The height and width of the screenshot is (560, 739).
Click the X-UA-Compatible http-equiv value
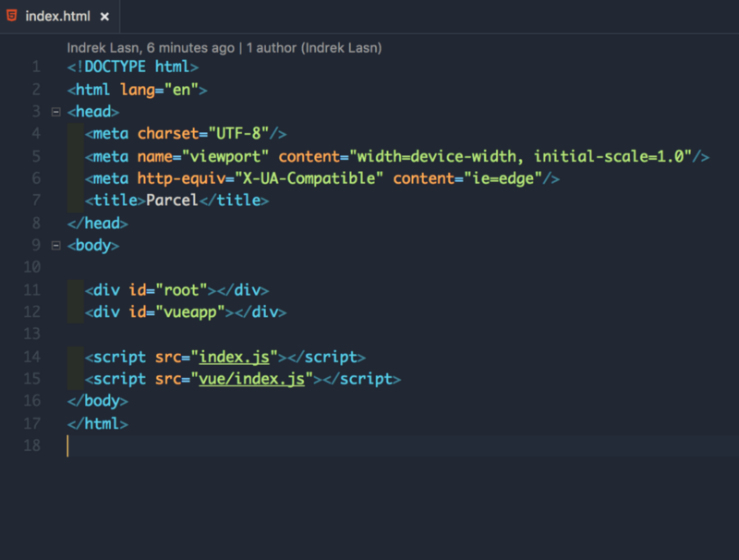click(309, 178)
